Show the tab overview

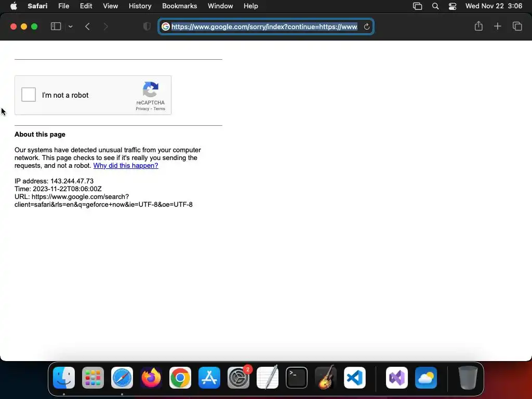pos(517,26)
